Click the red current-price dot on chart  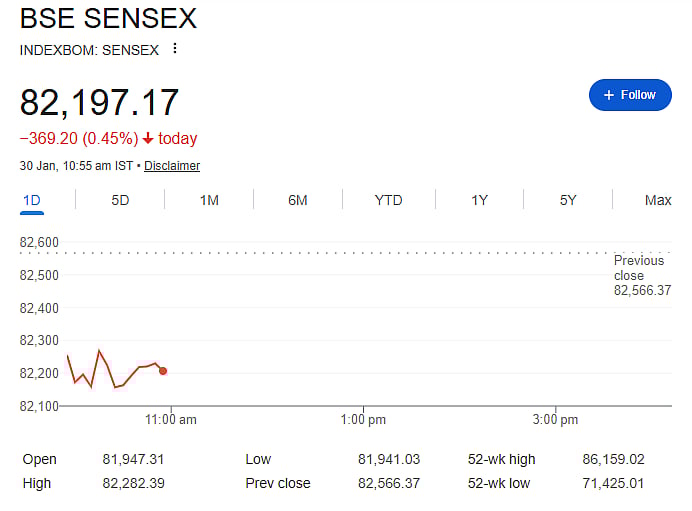point(163,371)
